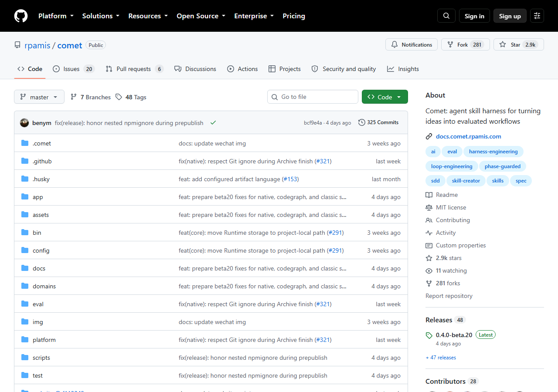Open the Contributors section heading

(446, 381)
